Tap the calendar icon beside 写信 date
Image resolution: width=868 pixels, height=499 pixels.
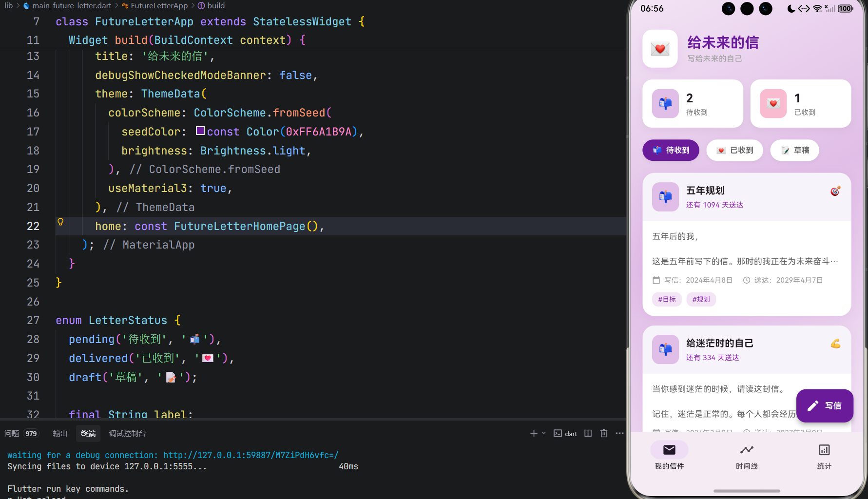coord(656,280)
